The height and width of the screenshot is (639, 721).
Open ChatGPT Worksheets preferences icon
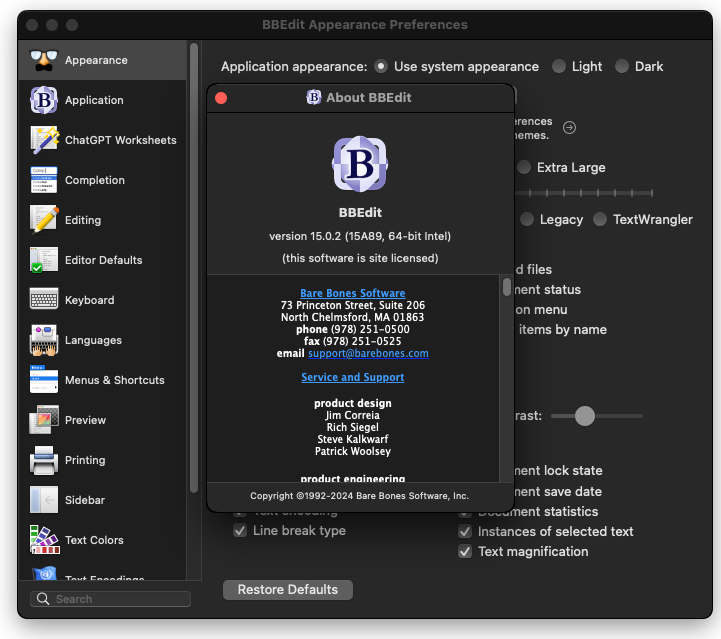tap(43, 140)
